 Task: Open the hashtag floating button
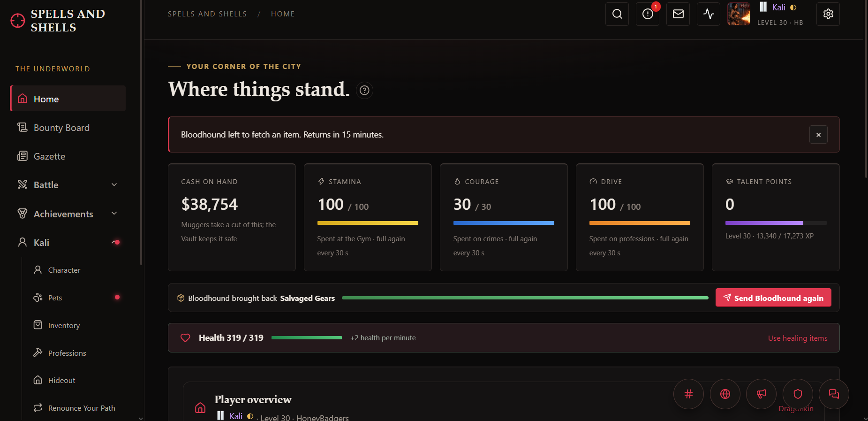coord(688,394)
